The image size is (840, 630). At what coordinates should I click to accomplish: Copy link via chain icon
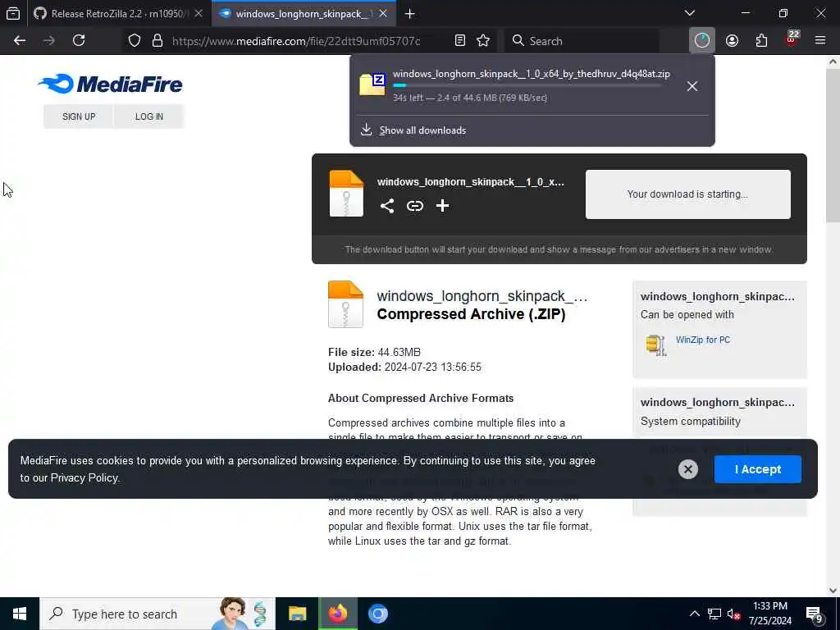click(414, 206)
